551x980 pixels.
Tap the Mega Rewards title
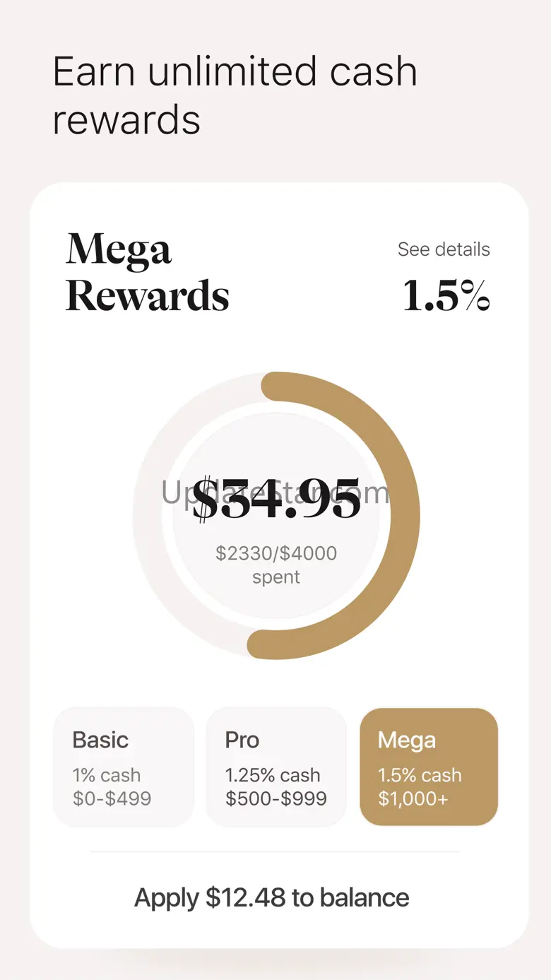pyautogui.click(x=148, y=272)
